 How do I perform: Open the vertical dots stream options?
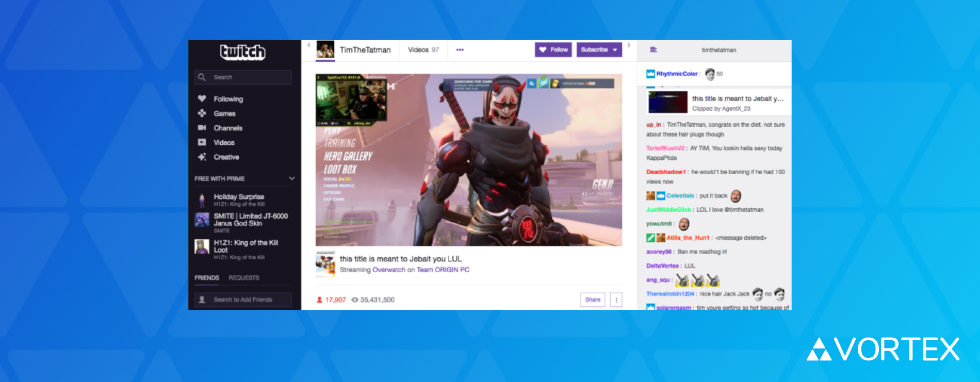(x=616, y=300)
